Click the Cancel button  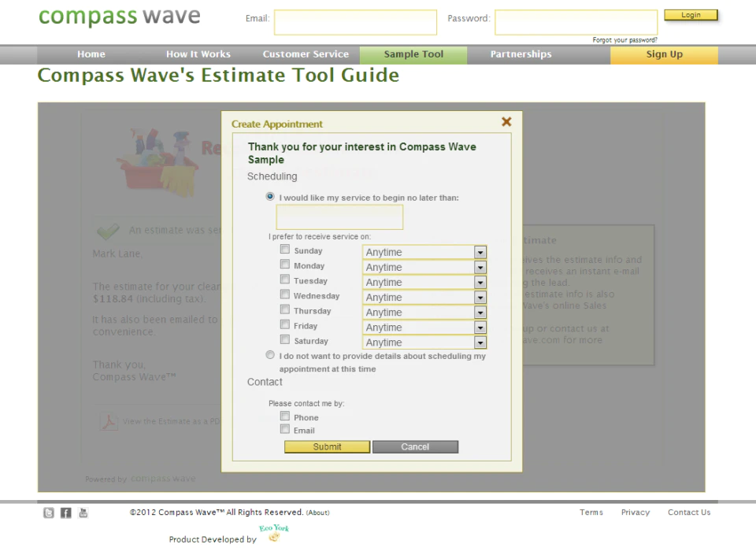click(x=415, y=447)
